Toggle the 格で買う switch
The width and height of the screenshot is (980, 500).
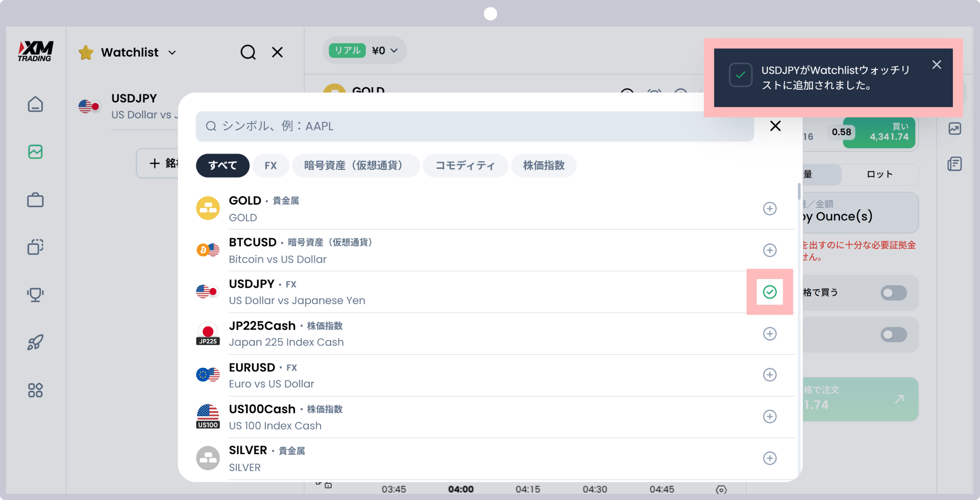pyautogui.click(x=894, y=293)
